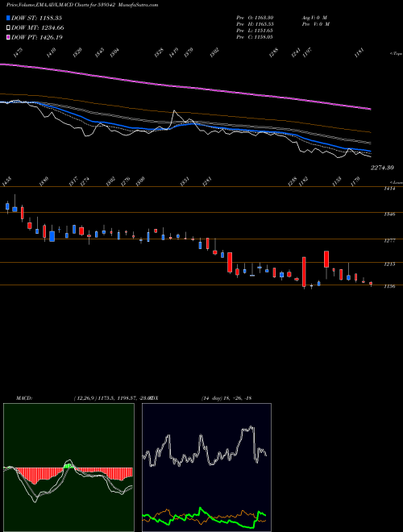Click the blue DOW ST legend swatch

[x=8, y=18]
